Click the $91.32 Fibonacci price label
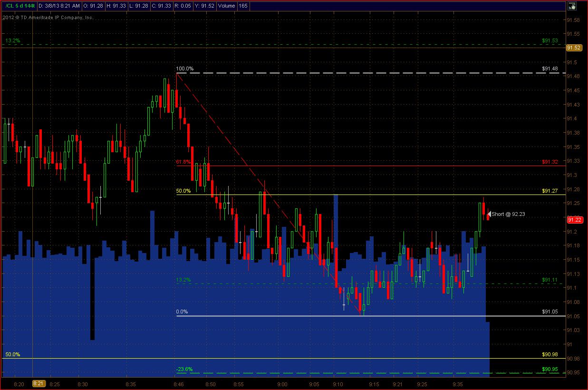 [x=550, y=162]
